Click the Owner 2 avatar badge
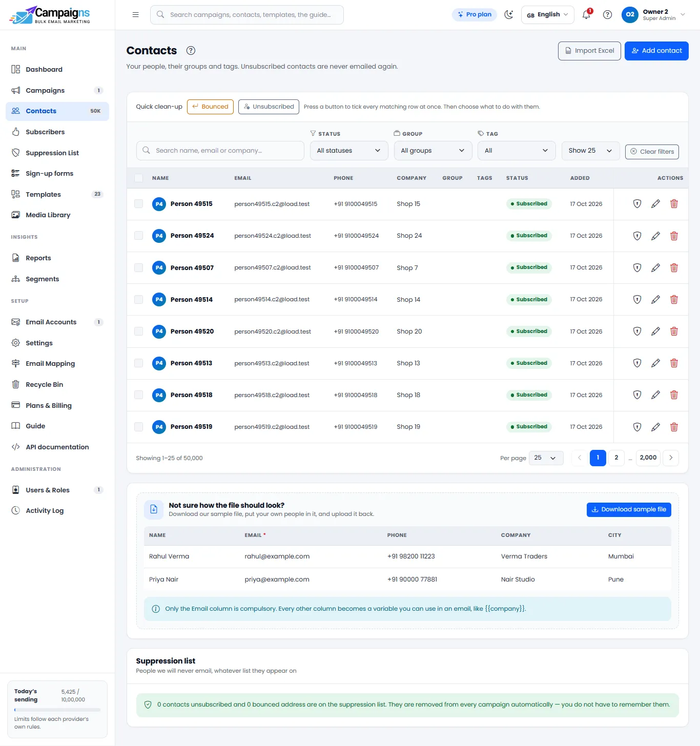 pos(630,15)
